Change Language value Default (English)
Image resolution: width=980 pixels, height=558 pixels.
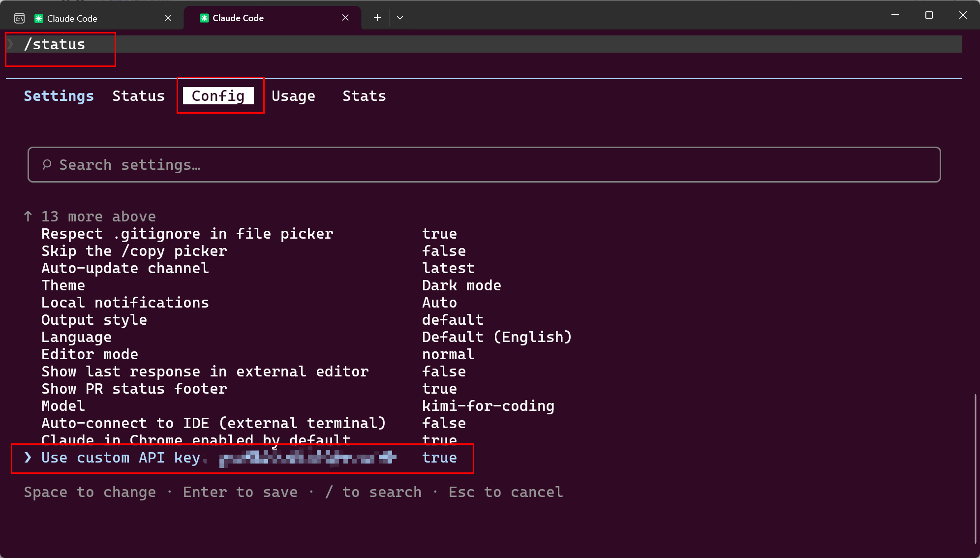[497, 337]
